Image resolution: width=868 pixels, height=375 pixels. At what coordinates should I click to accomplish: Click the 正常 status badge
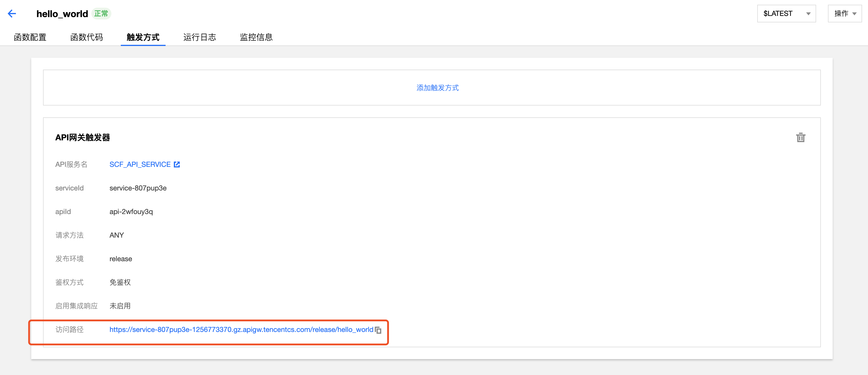point(101,14)
